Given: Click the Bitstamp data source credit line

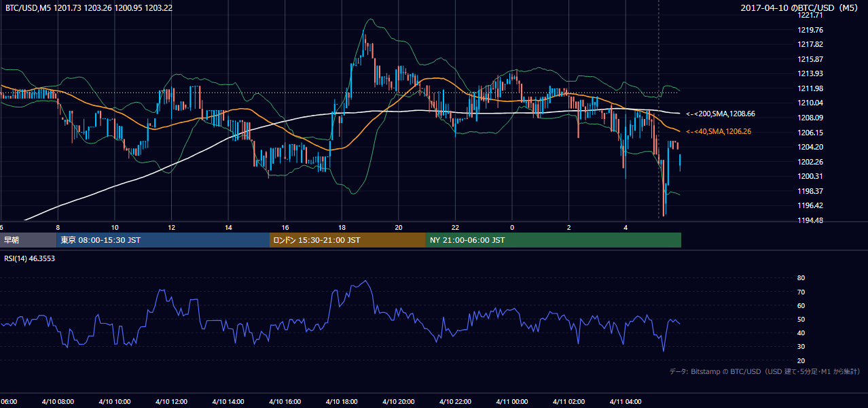Looking at the screenshot, I should click(765, 371).
